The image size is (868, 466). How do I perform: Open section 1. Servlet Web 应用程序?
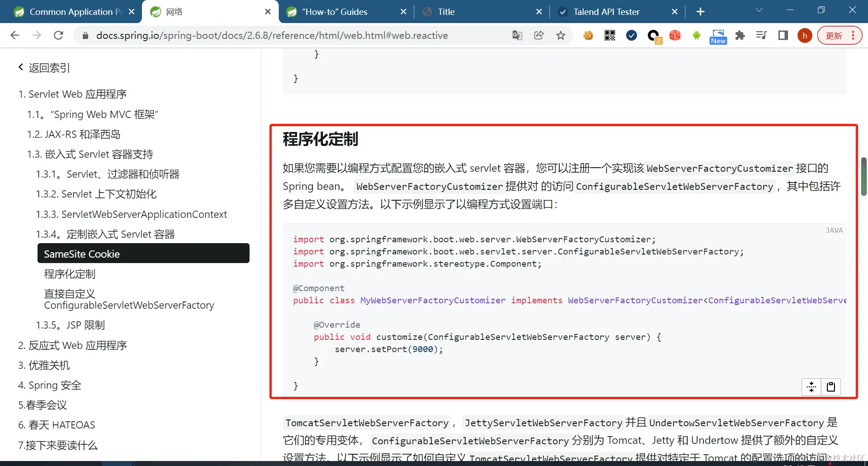point(72,94)
